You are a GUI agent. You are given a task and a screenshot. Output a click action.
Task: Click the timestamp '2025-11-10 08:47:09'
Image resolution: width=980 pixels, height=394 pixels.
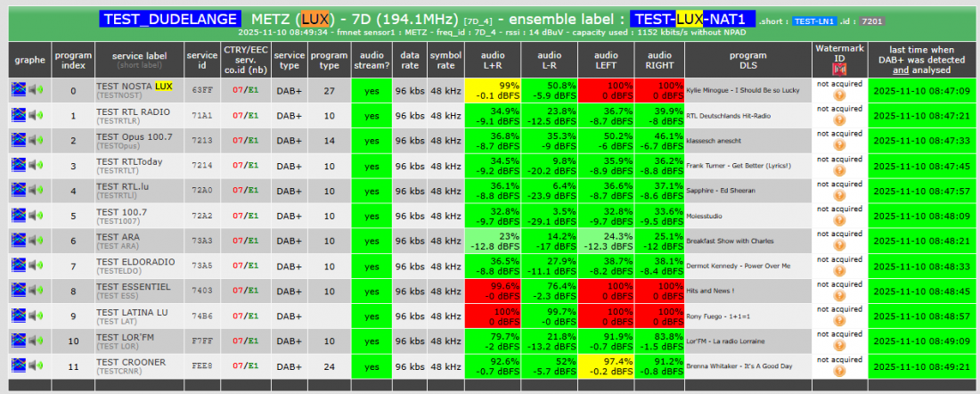click(921, 91)
